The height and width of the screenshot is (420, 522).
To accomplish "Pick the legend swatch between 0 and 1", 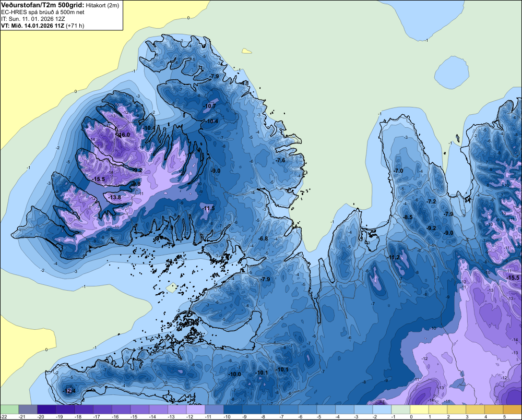I will click(419, 410).
